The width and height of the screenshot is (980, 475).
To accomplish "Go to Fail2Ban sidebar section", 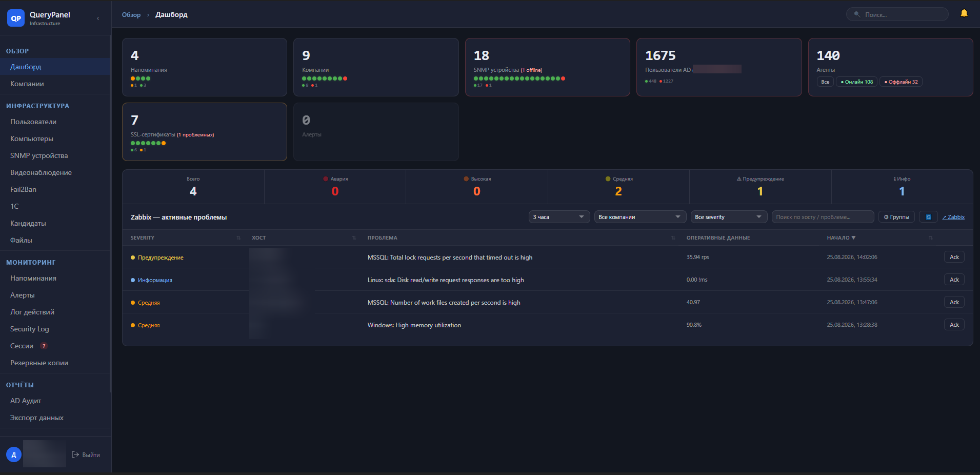I will [x=55, y=189].
